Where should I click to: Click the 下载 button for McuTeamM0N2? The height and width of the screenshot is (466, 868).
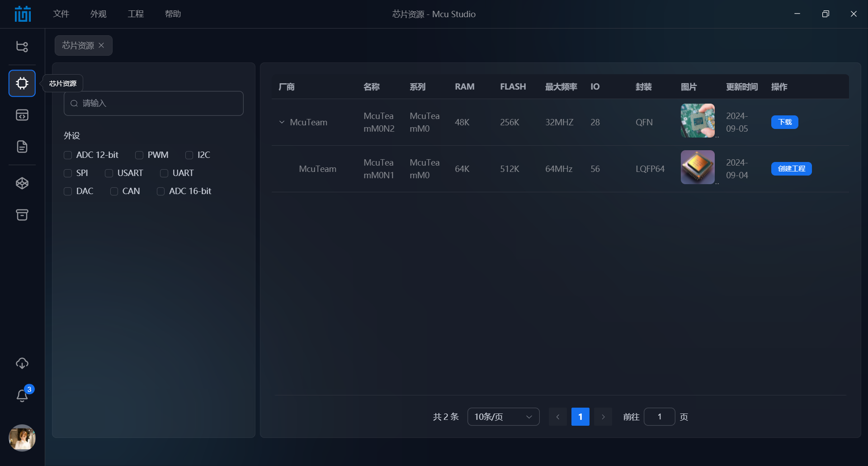point(784,122)
